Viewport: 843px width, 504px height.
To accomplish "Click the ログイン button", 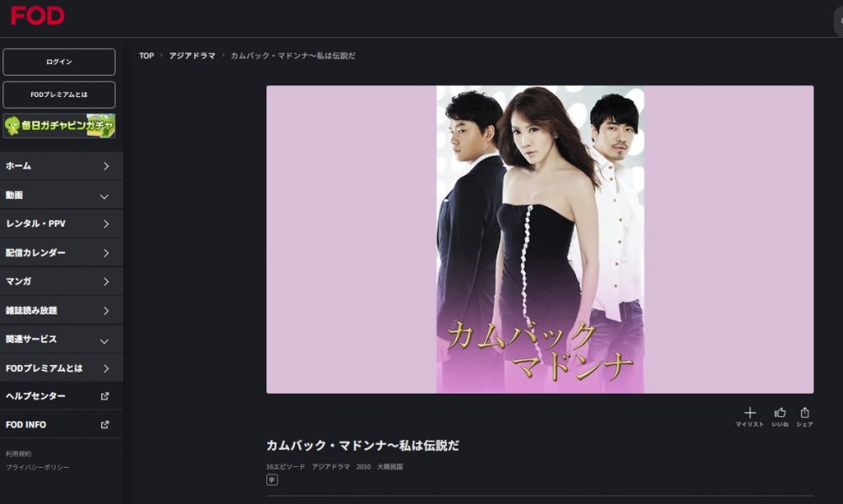I will [x=59, y=62].
